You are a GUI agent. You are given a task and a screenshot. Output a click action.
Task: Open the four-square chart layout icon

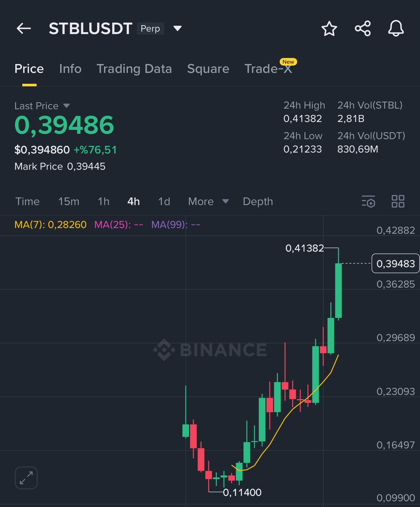(x=398, y=202)
